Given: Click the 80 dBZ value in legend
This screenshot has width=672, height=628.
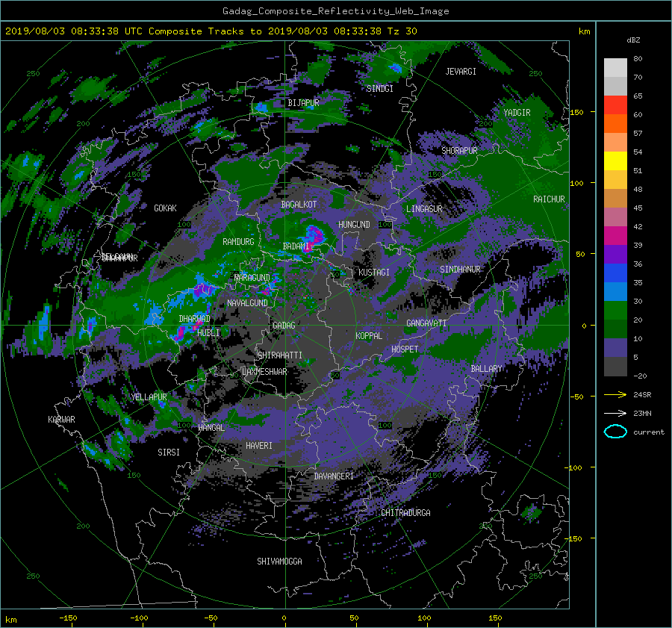Looking at the screenshot, I should [638, 59].
